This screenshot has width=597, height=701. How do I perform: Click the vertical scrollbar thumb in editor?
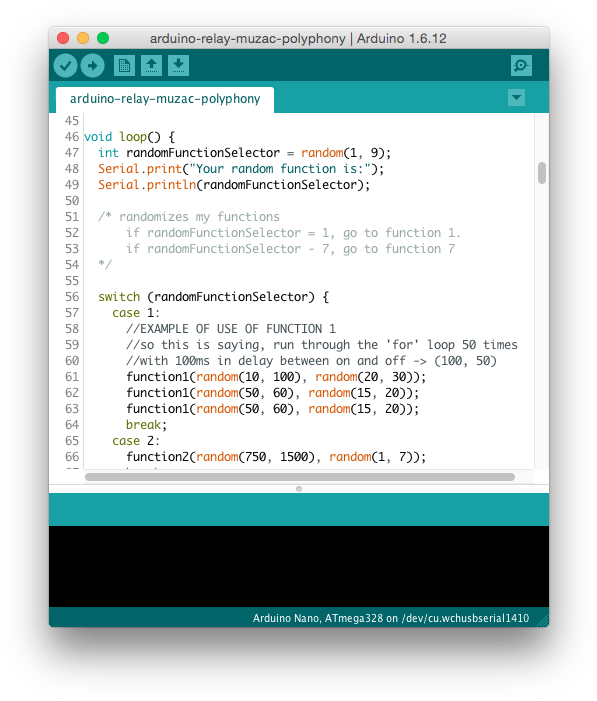tap(542, 173)
